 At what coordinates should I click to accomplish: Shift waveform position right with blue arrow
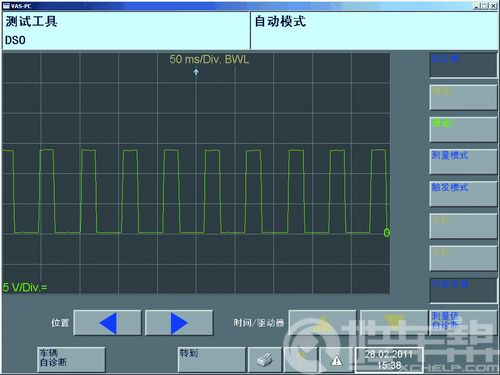point(179,323)
